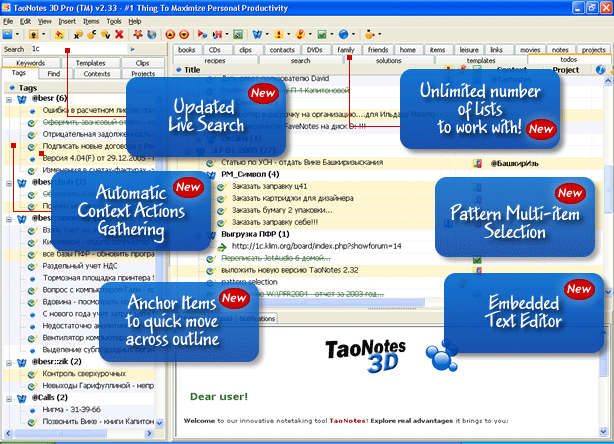Screen dimensions: 614x444
Task: Click into the Search input field
Action: point(79,49)
